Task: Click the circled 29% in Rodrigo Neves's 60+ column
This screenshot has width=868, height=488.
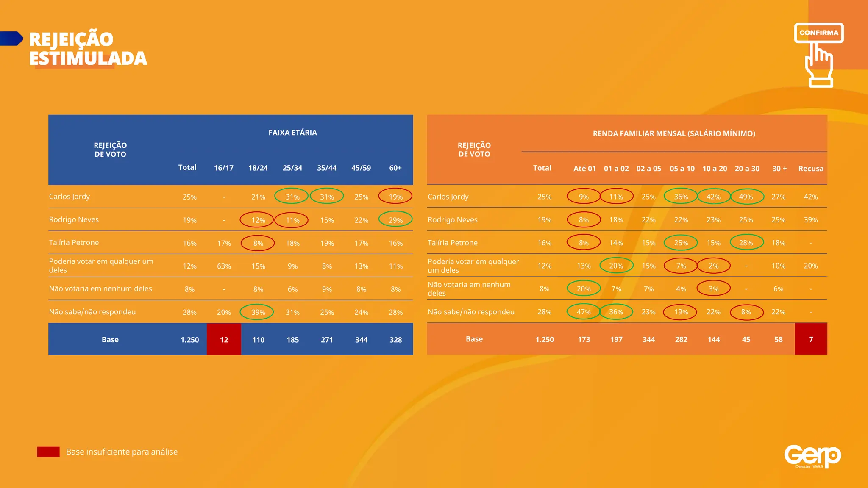Action: [395, 220]
